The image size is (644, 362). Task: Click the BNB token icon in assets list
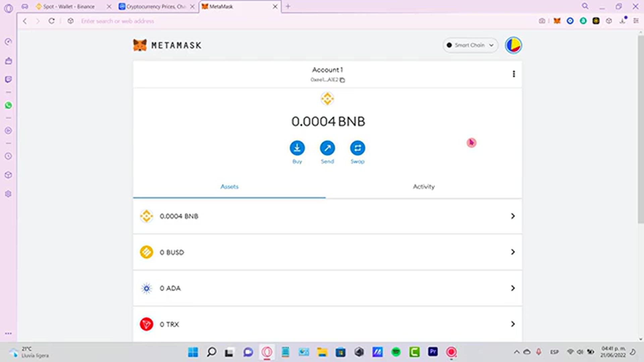click(x=147, y=216)
